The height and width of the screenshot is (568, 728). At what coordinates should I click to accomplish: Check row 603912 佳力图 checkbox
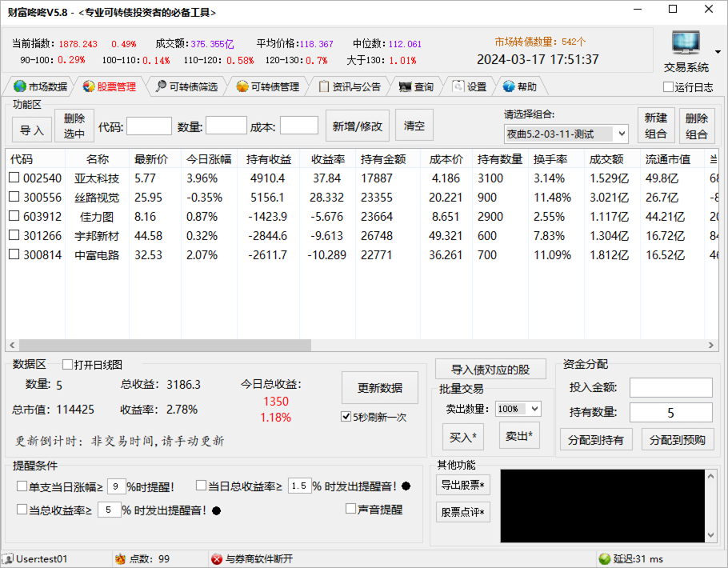pos(14,216)
